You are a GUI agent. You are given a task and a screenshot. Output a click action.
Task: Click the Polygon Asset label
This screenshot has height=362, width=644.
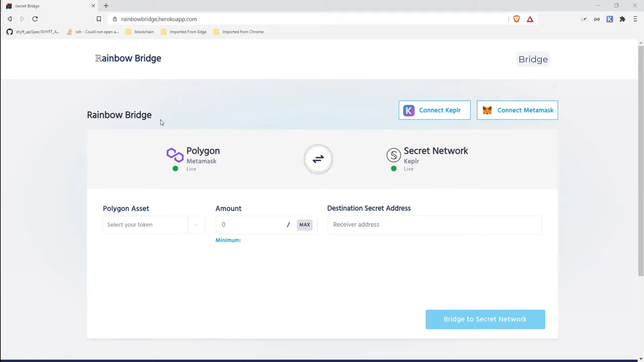tap(126, 209)
